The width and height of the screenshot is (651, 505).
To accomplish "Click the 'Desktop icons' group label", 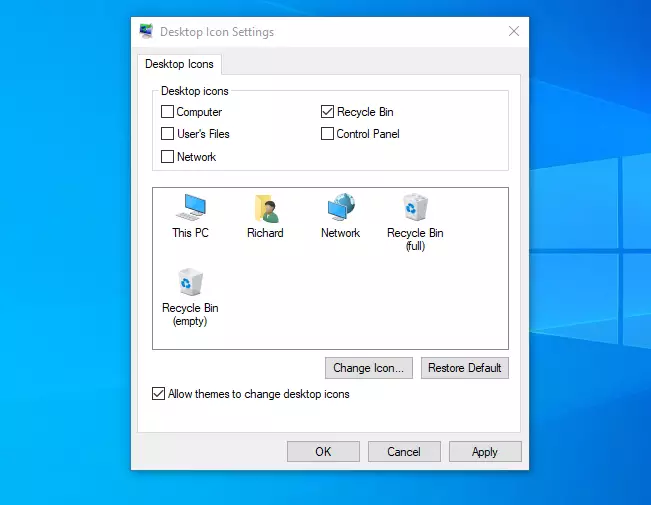I will pos(195,91).
